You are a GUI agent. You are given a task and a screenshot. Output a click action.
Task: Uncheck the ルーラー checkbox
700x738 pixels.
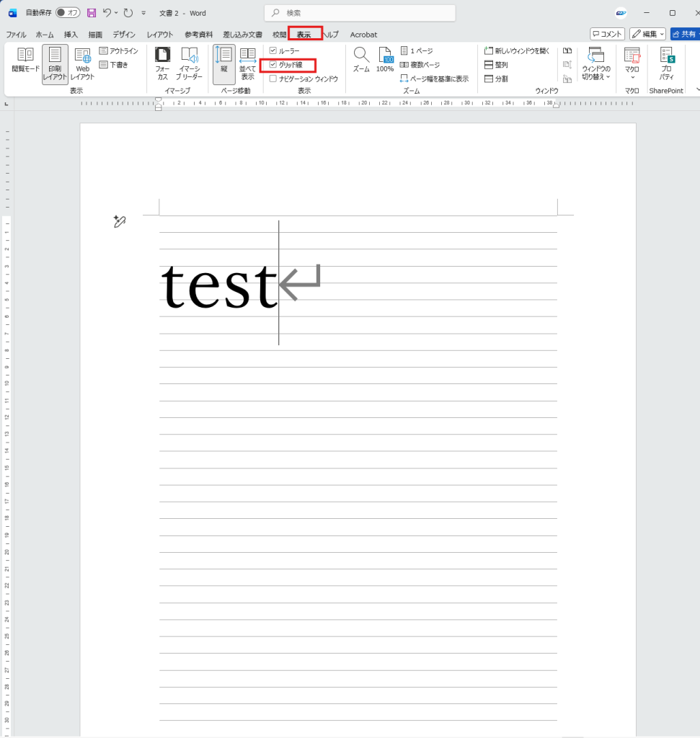(x=273, y=51)
